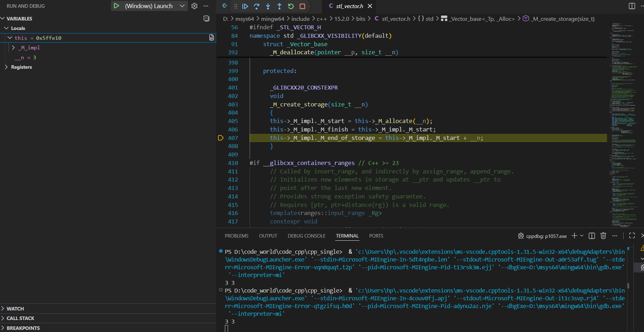Step Into the function call

click(268, 6)
